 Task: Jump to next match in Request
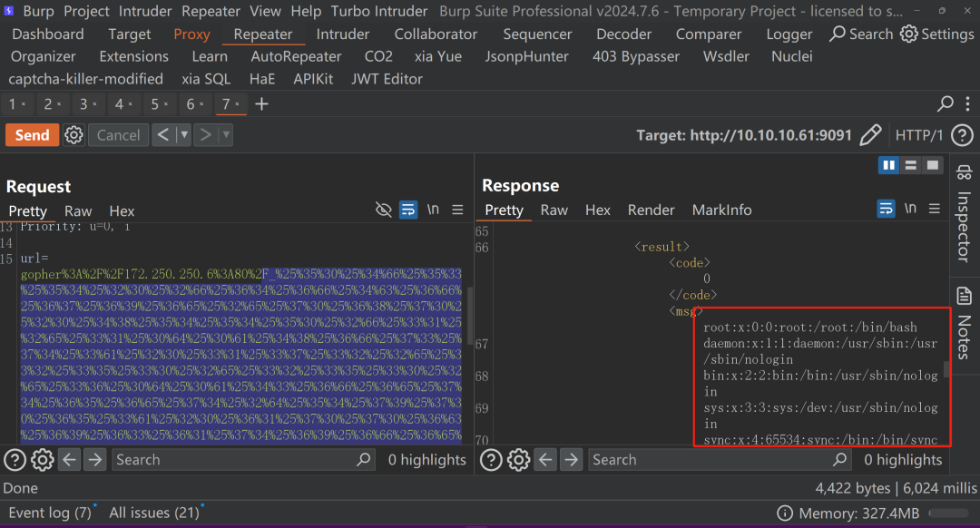(x=95, y=460)
